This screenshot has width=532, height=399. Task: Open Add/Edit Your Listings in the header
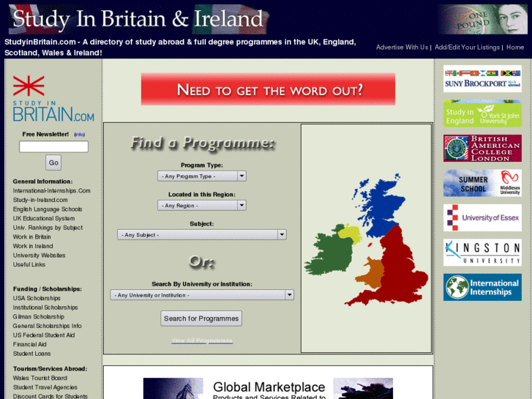tap(467, 47)
